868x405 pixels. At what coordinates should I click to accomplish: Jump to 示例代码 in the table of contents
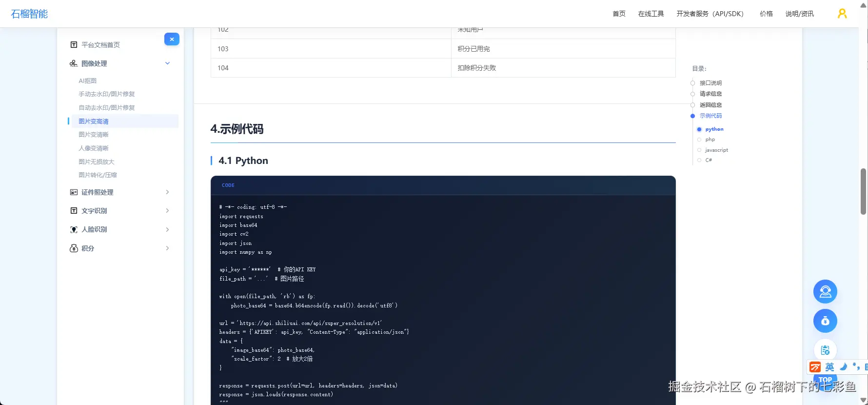tap(710, 116)
